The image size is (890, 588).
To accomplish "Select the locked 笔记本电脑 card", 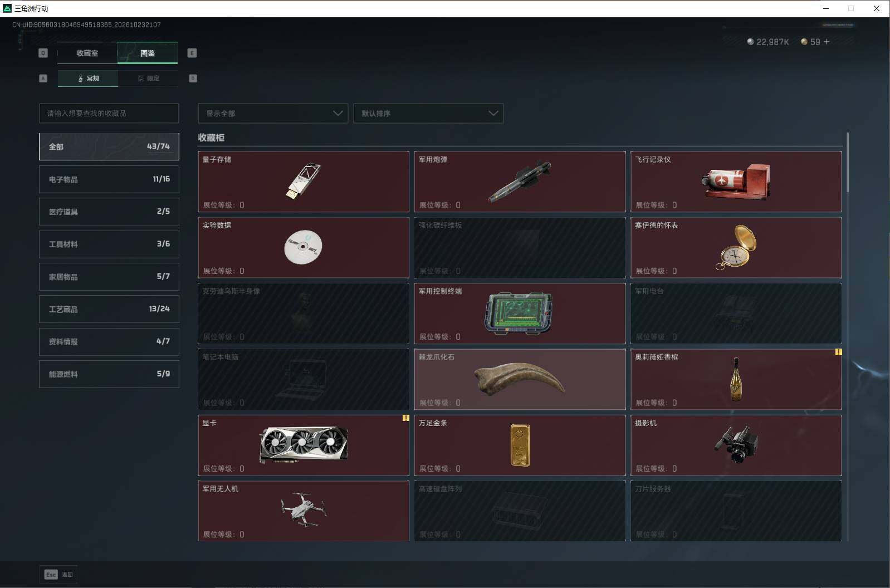I will click(304, 379).
